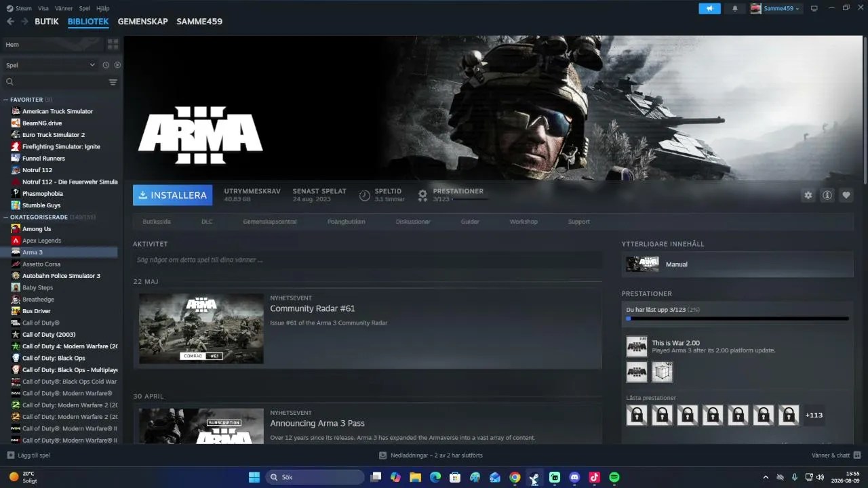Open the Butikssida tab for Arma 3
Viewport: 868px width, 488px height.
pyautogui.click(x=157, y=222)
